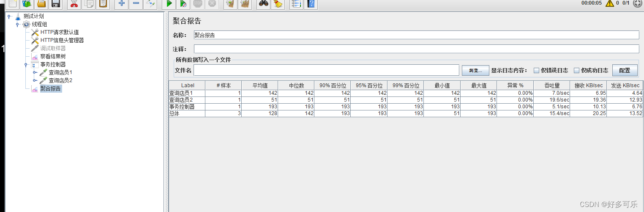
Task: Click the Cut scissors icon
Action: click(x=74, y=4)
